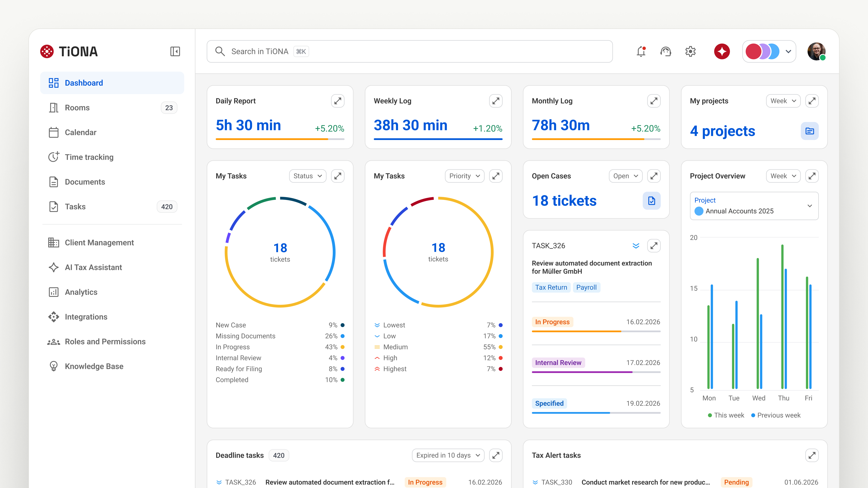Click the In Progress status in TASK_326 card
The height and width of the screenshot is (488, 868).
[x=552, y=322]
